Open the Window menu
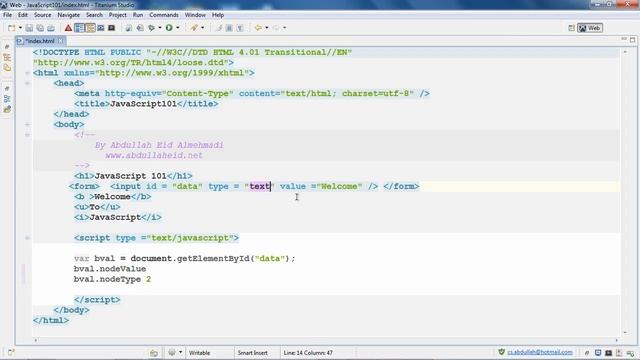The image size is (640, 360). point(195,15)
